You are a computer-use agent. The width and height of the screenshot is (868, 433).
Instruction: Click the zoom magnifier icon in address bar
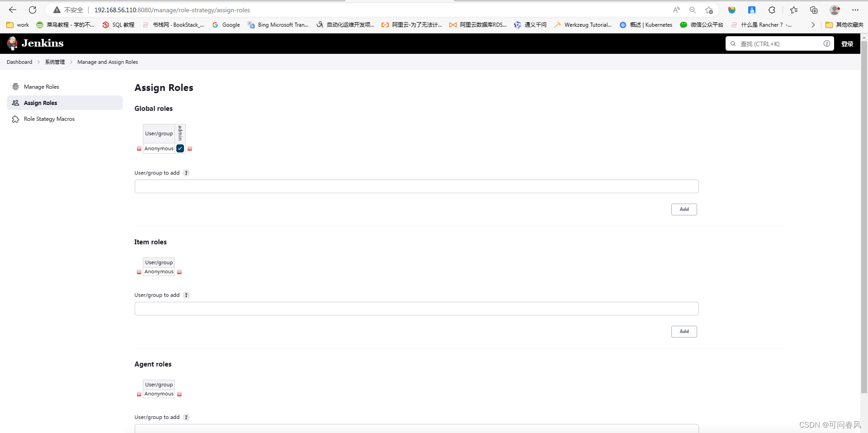pyautogui.click(x=693, y=10)
